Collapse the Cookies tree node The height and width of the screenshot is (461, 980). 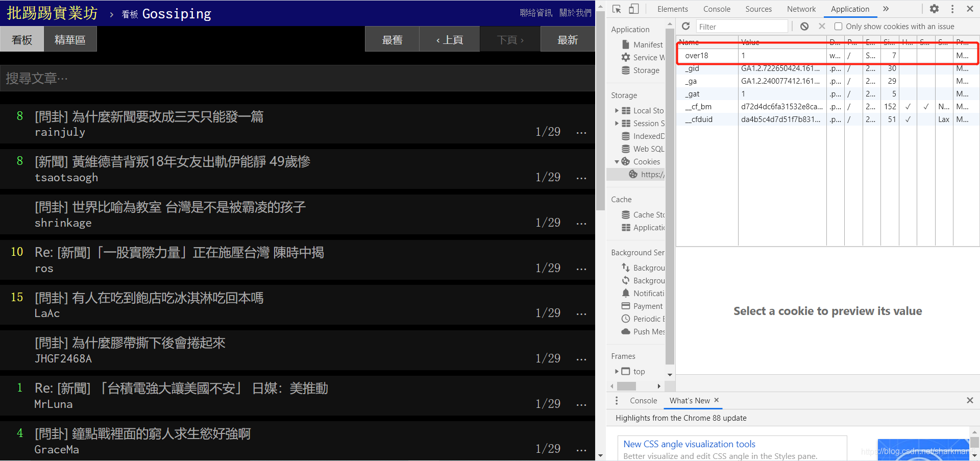[617, 162]
